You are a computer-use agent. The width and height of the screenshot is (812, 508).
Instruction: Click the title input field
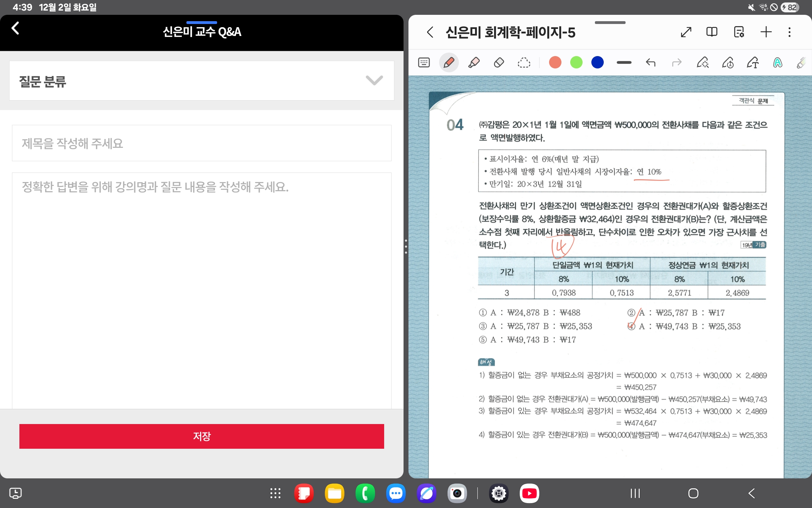pyautogui.click(x=202, y=143)
